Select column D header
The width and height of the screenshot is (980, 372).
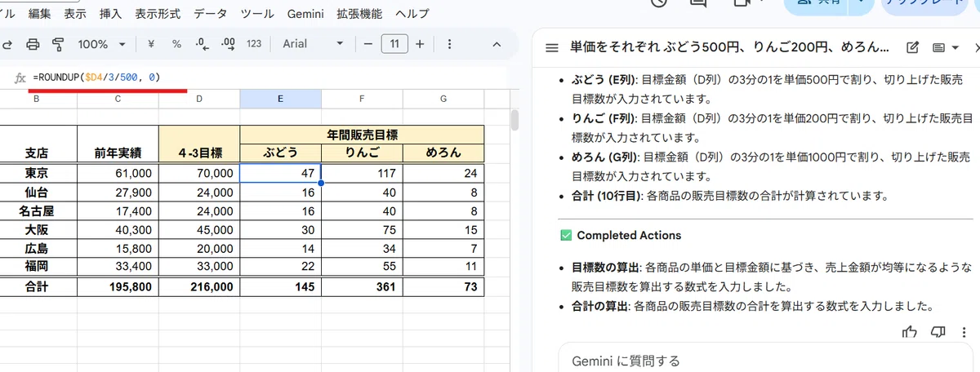[x=199, y=99]
